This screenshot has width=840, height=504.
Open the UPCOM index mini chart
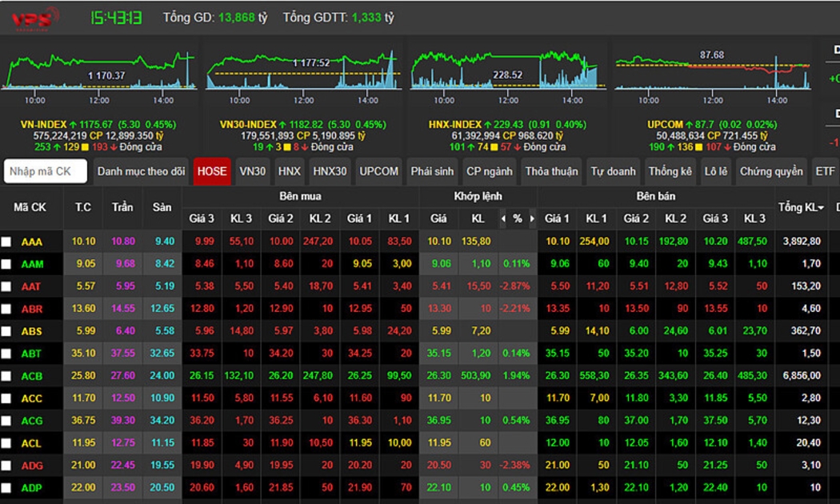[x=709, y=72]
